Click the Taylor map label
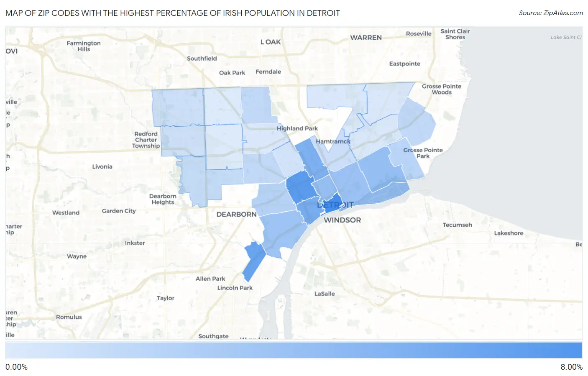 tap(165, 298)
